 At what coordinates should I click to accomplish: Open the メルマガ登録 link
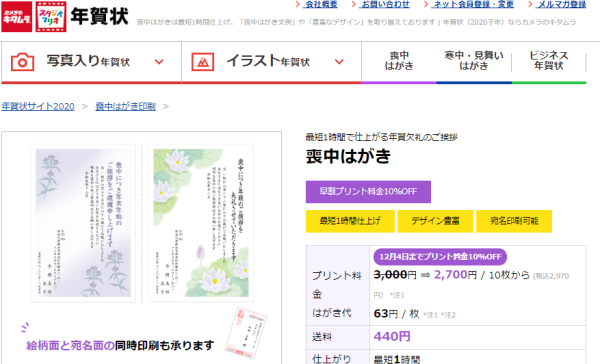click(x=562, y=4)
